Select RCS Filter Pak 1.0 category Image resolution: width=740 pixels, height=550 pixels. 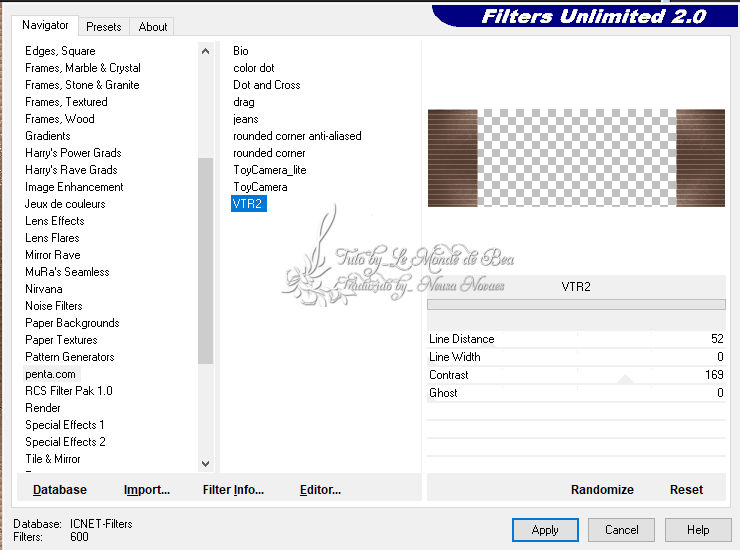(68, 391)
